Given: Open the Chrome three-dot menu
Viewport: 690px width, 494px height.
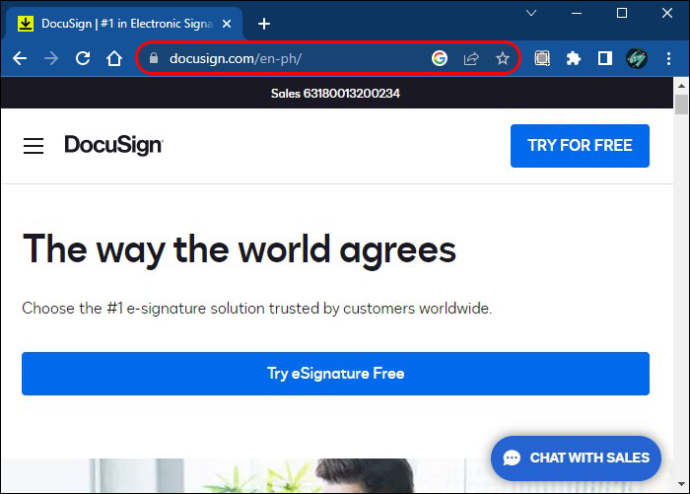Looking at the screenshot, I should pyautogui.click(x=668, y=58).
